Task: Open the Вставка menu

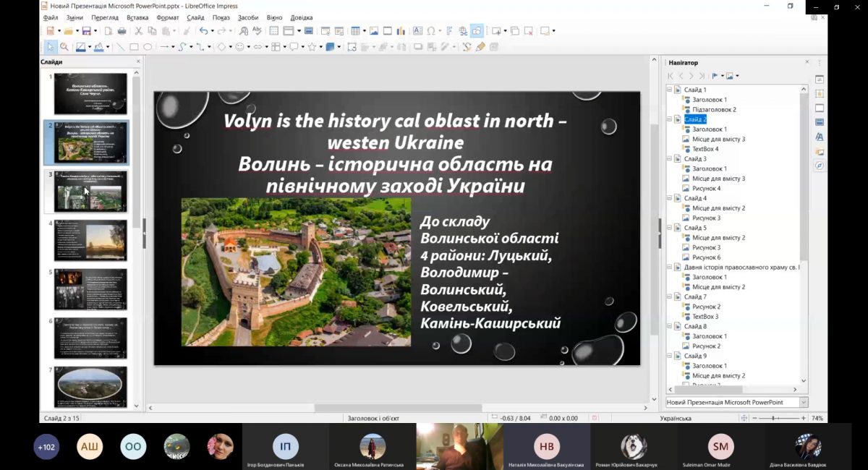Action: click(x=137, y=17)
